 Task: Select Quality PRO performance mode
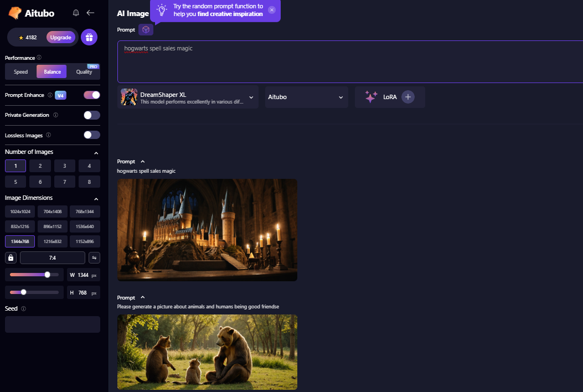coord(84,72)
